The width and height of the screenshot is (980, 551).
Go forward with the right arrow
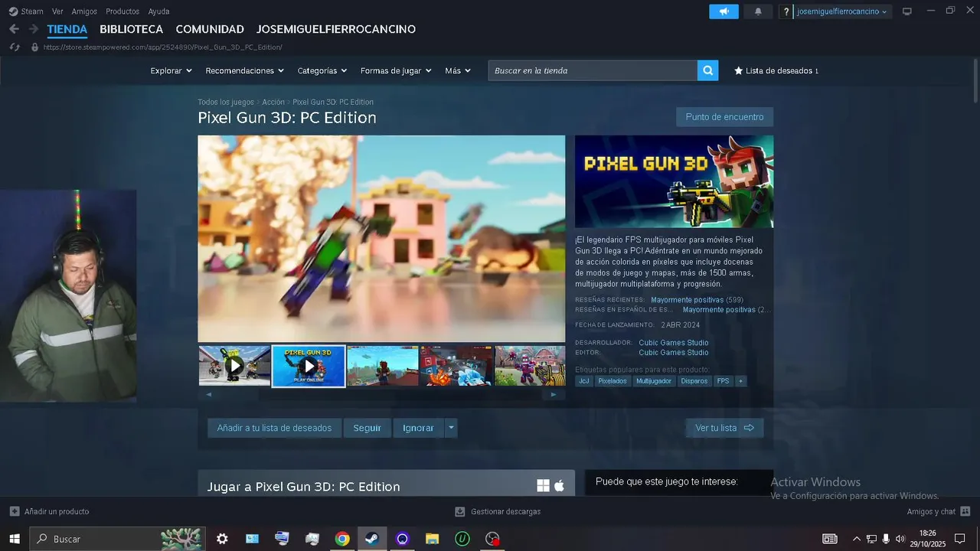[33, 29]
